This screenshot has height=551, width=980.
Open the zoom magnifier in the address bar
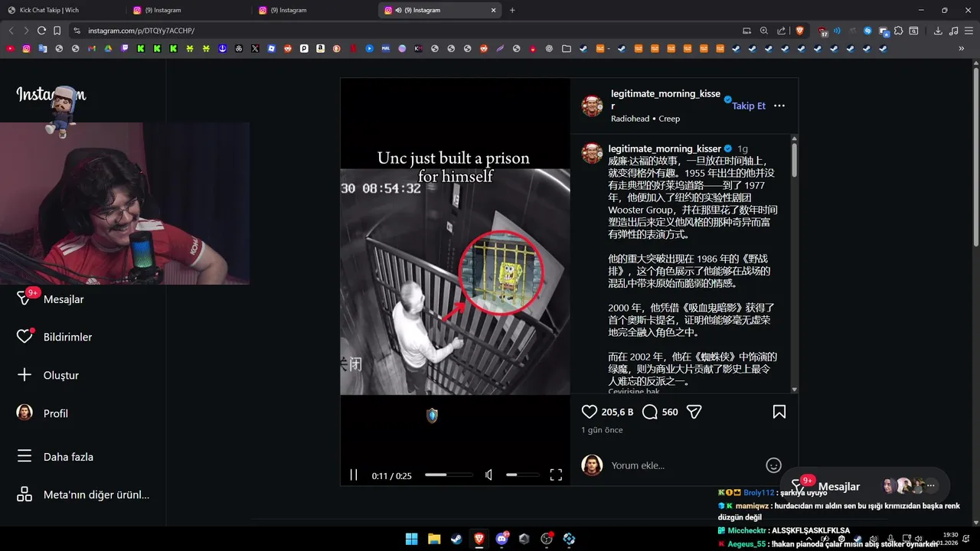(764, 31)
